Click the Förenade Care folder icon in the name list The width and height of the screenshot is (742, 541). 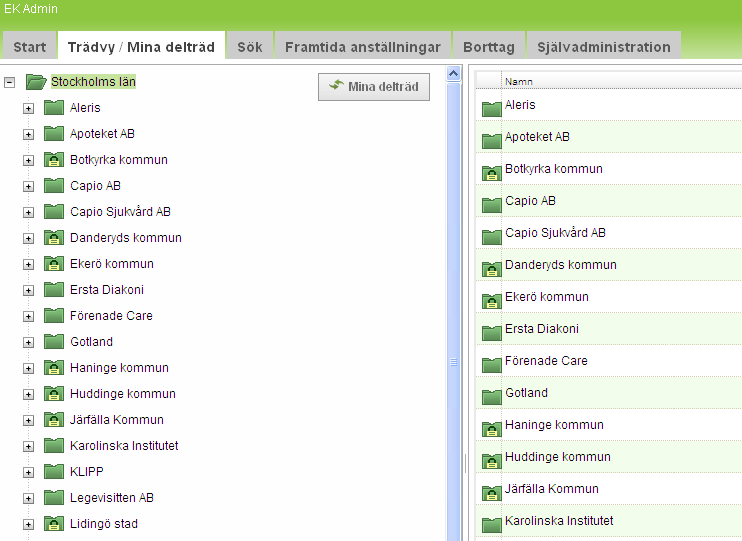pyautogui.click(x=492, y=365)
